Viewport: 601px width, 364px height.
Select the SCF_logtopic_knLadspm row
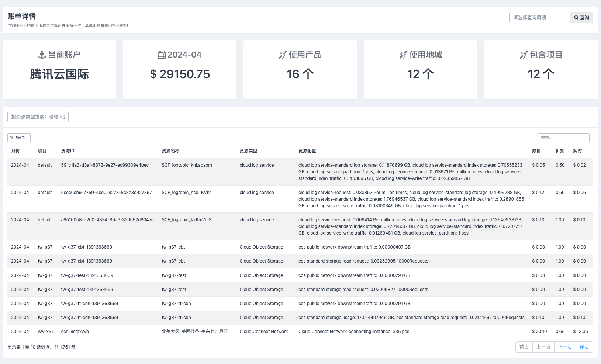pyautogui.click(x=187, y=165)
